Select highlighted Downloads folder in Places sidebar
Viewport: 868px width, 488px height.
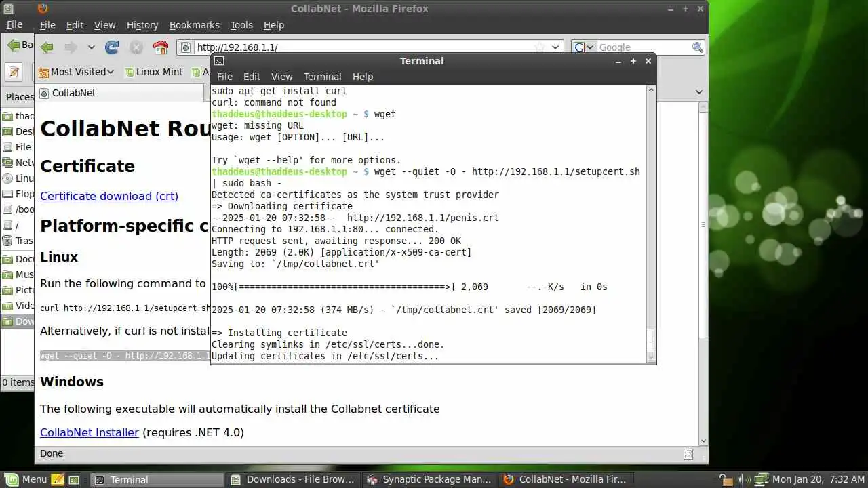[19, 321]
